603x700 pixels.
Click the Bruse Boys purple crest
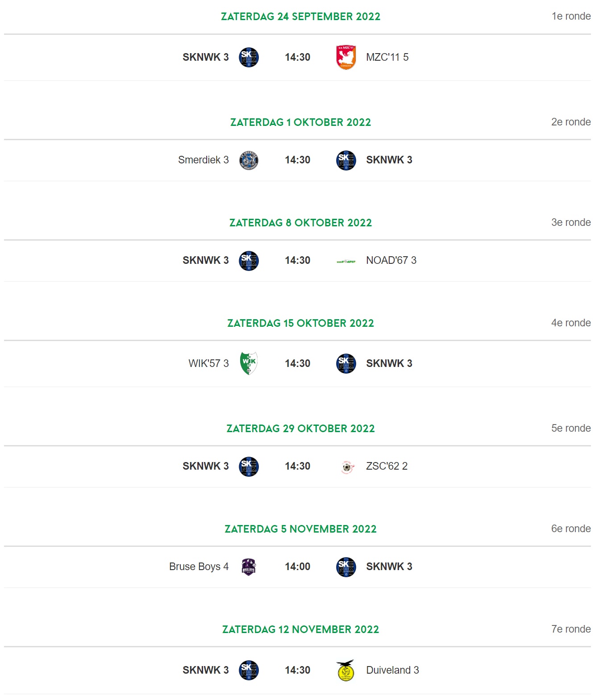click(249, 567)
